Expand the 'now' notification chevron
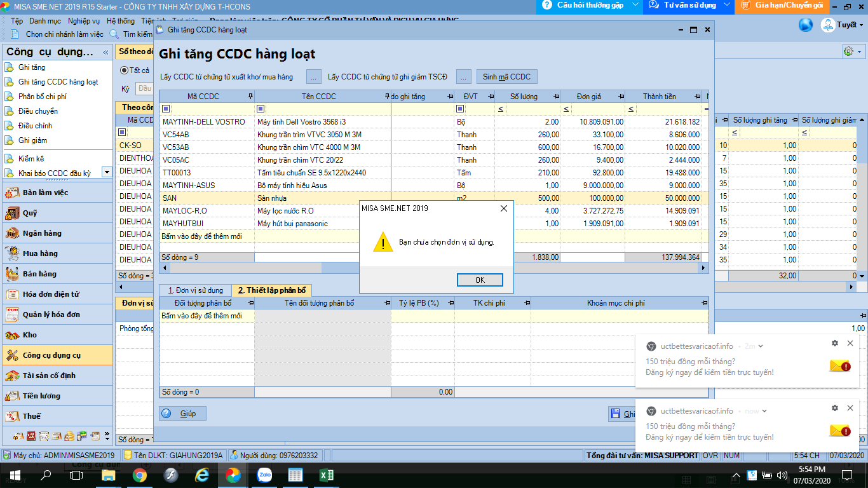 [x=764, y=411]
